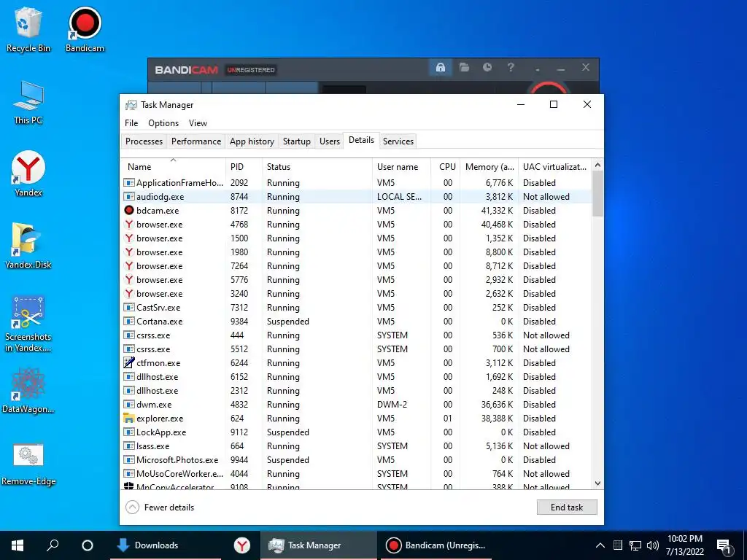Click the Task Manager title bar icon
The image size is (747, 560).
click(131, 105)
